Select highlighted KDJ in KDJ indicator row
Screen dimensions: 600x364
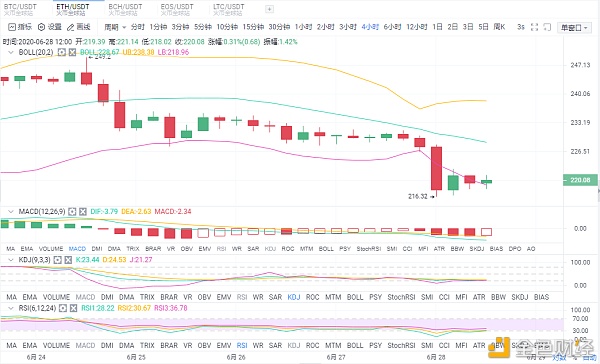pos(294,297)
